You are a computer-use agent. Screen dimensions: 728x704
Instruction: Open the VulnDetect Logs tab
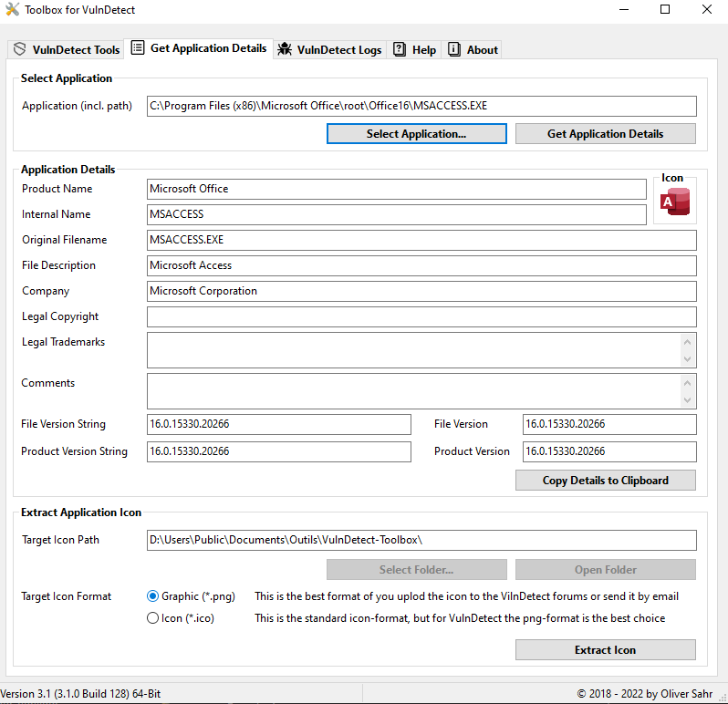pos(329,49)
